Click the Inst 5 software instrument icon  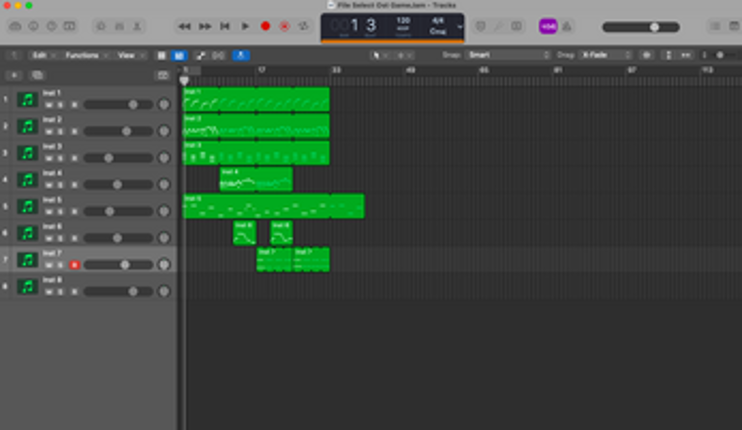[28, 207]
